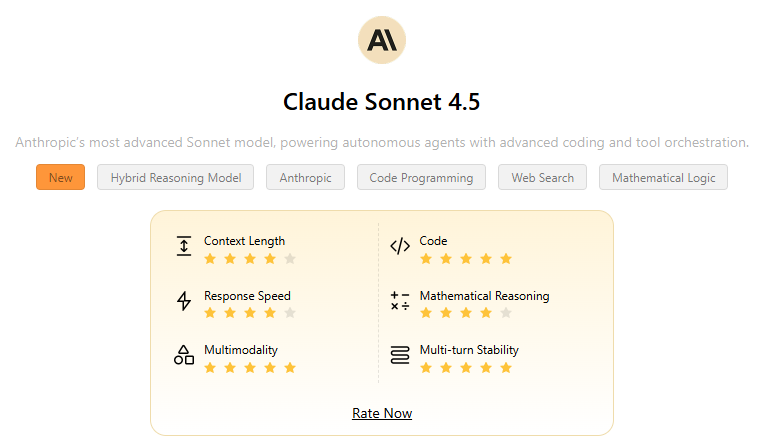Click the Context Length icon
The width and height of the screenshot is (764, 444).
click(183, 246)
